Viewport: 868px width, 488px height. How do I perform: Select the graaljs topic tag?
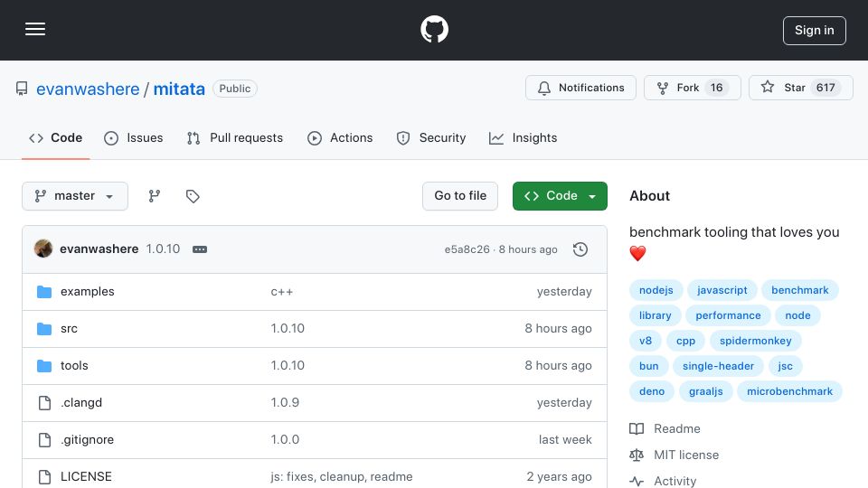point(706,391)
